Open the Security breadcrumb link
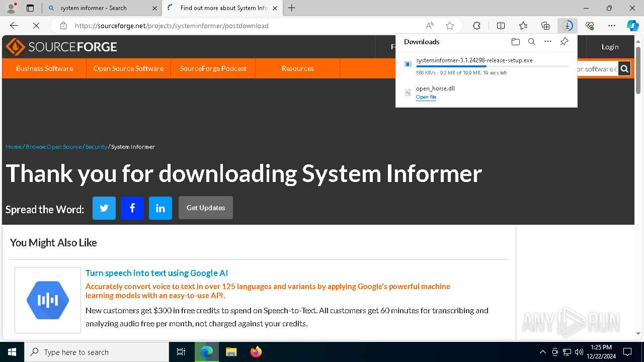Viewport: 644px width, 362px height. [96, 147]
